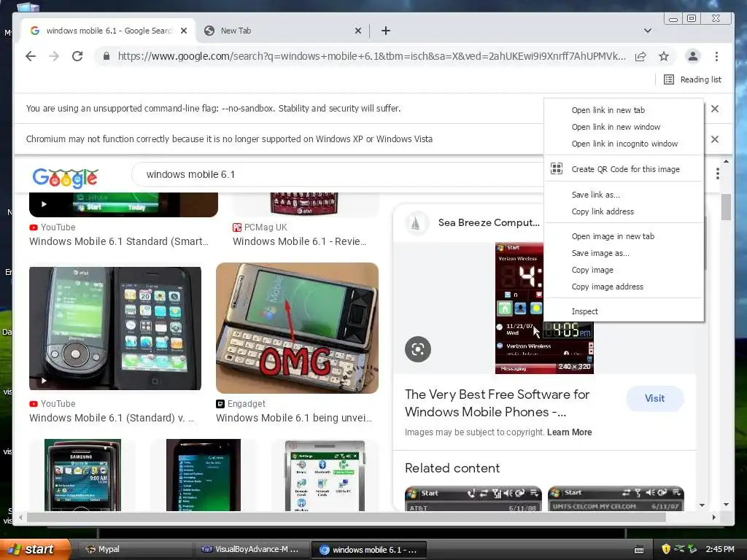
Task: Open Windows Mobile 6.1 - Revie... PCMag result
Action: click(x=299, y=241)
